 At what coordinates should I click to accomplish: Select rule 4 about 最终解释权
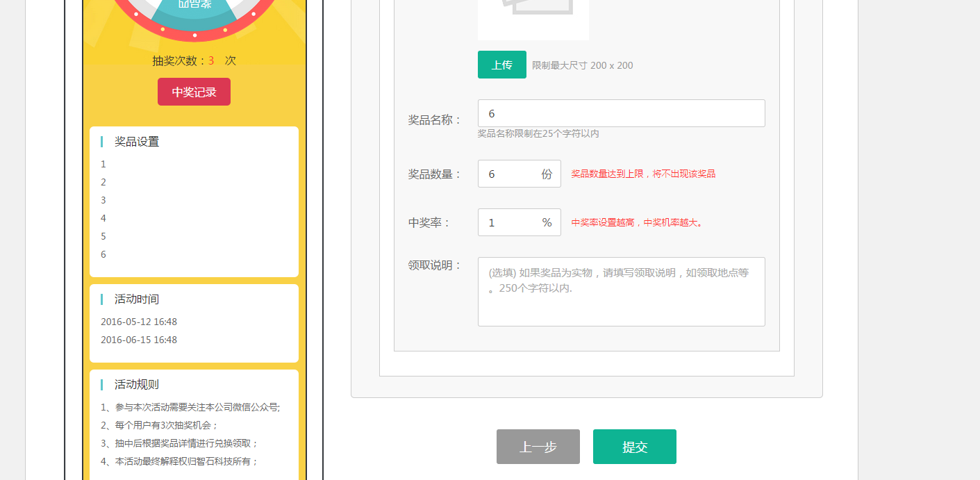(x=179, y=461)
